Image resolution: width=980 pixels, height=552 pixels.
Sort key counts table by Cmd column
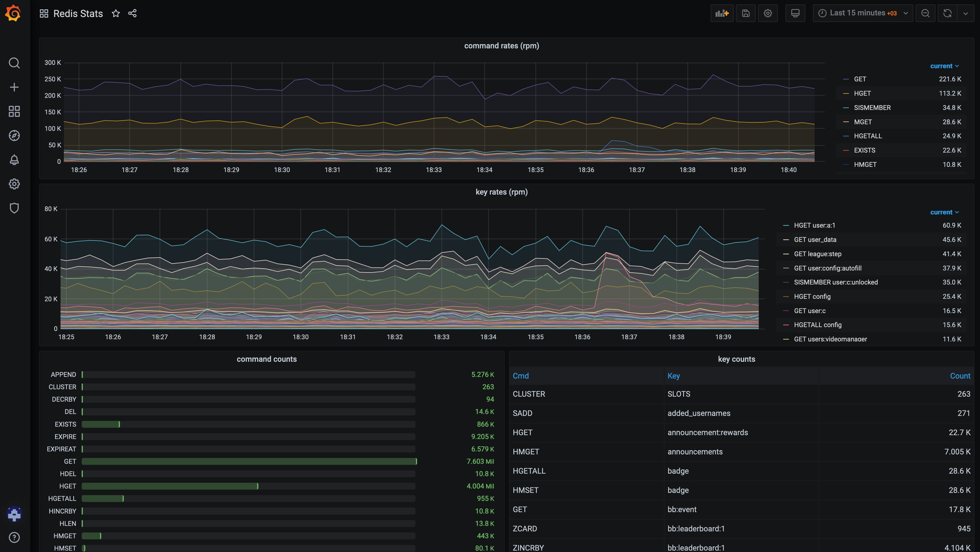[521, 376]
